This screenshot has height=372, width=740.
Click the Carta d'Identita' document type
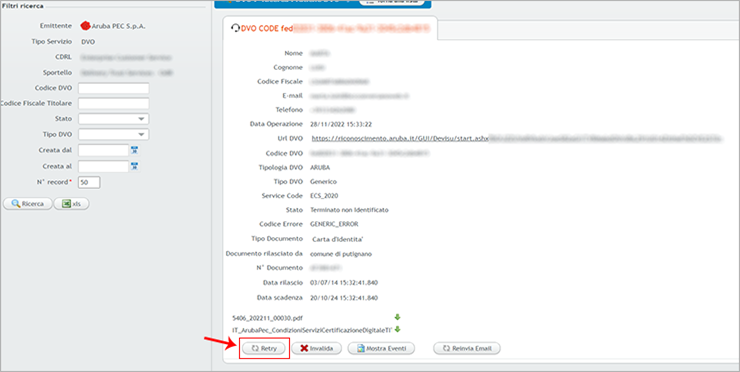[337, 240]
